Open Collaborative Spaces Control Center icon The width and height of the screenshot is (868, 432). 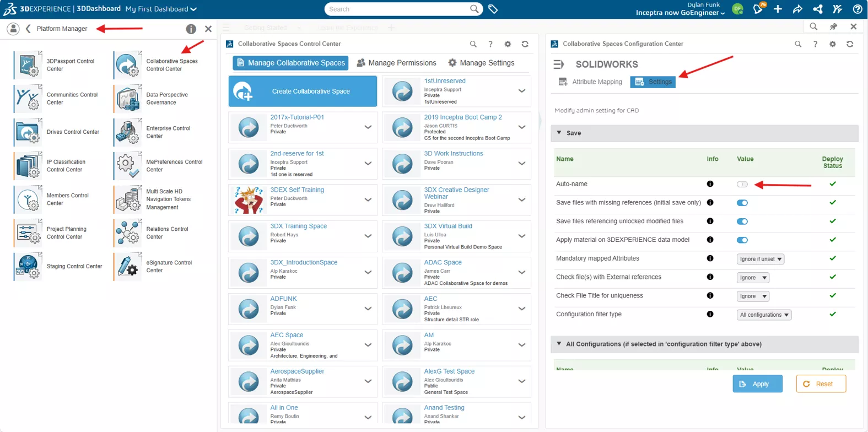(x=128, y=65)
